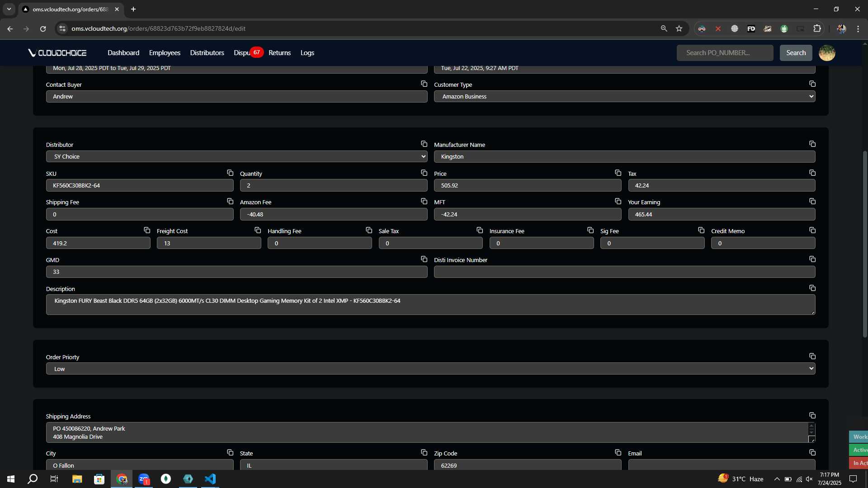
Task: Copy the Distributor field value
Action: point(424,144)
